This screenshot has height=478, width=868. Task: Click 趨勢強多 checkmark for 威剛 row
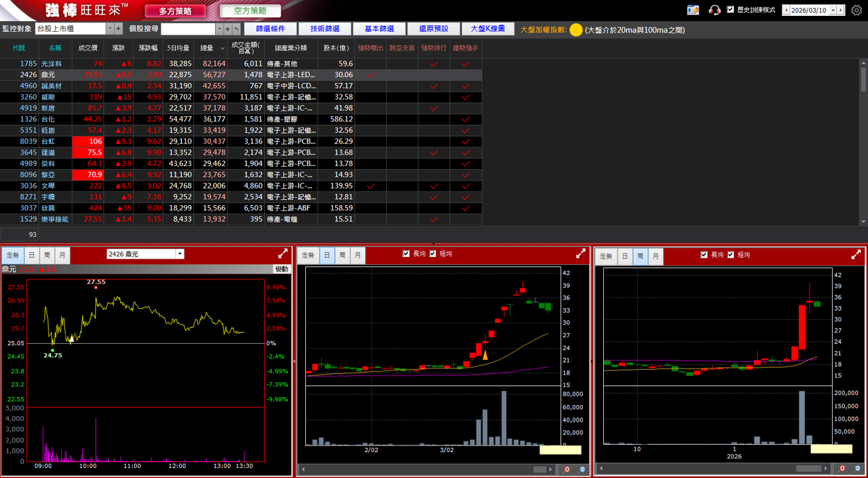pos(466,97)
